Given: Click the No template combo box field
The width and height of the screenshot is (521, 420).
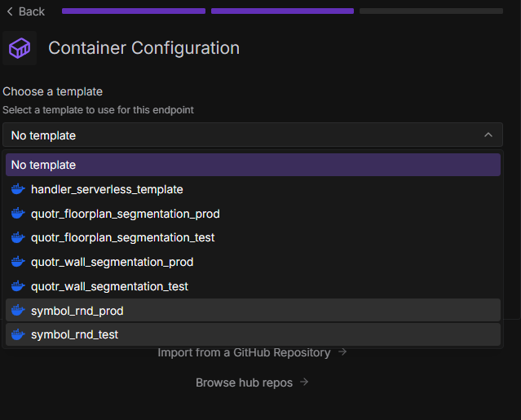Looking at the screenshot, I should [x=245, y=135].
